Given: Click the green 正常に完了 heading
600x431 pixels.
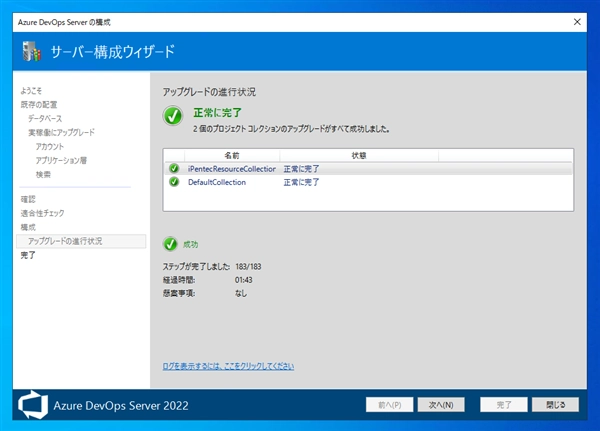Looking at the screenshot, I should (x=217, y=113).
